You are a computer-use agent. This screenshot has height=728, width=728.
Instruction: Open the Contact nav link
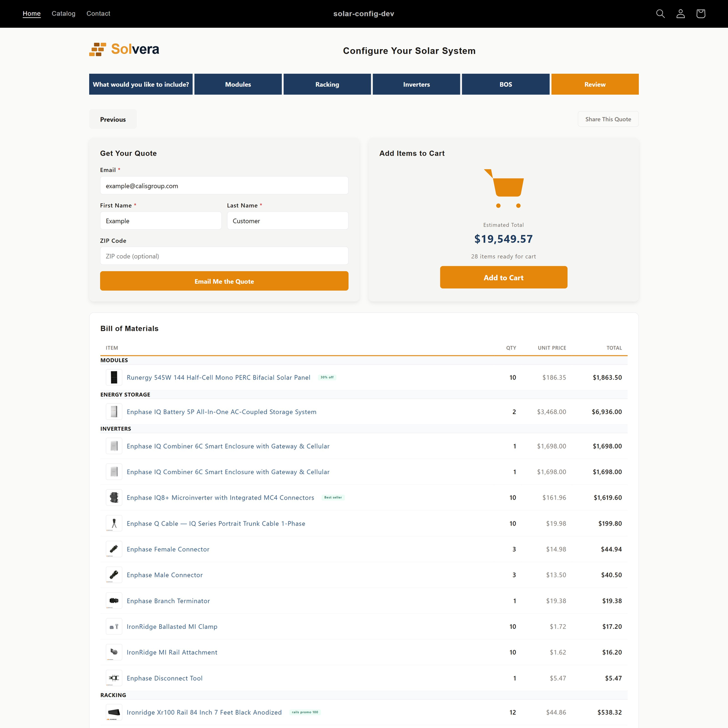tap(98, 14)
